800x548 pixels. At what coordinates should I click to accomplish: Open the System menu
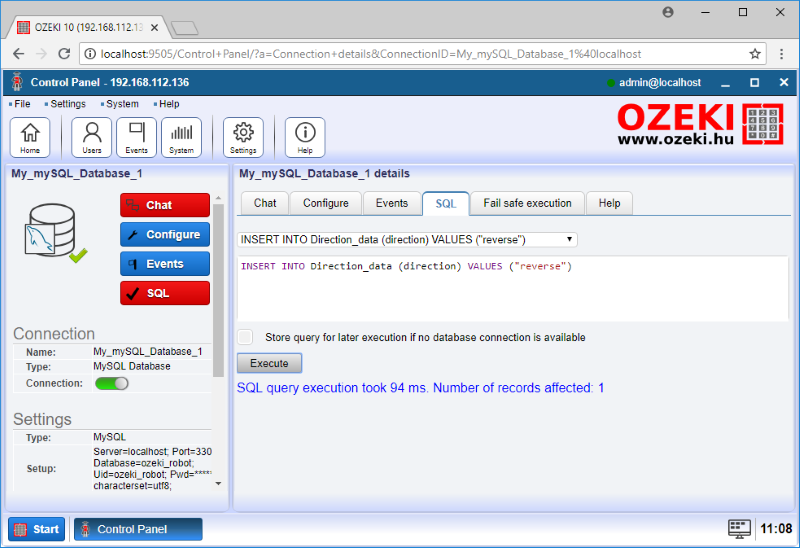coord(120,104)
